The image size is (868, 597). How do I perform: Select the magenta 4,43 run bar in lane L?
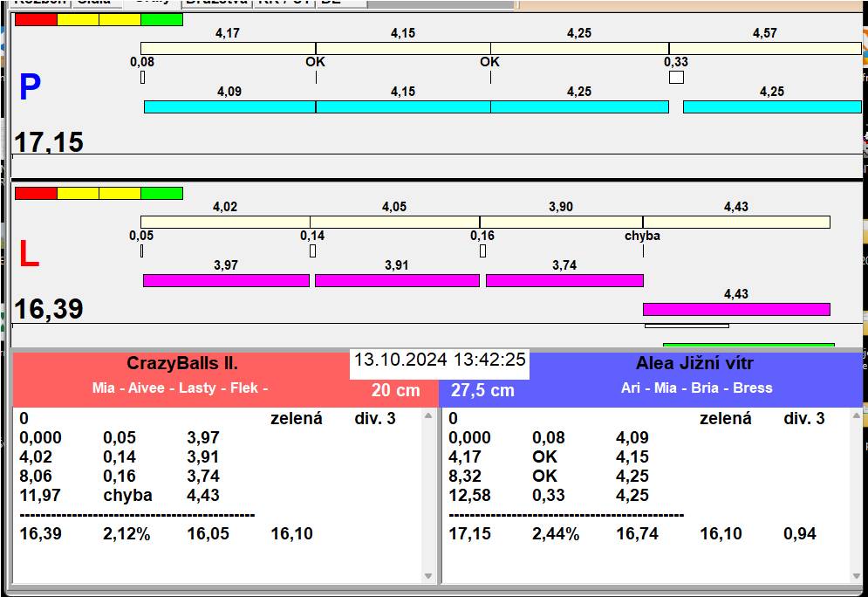735,309
